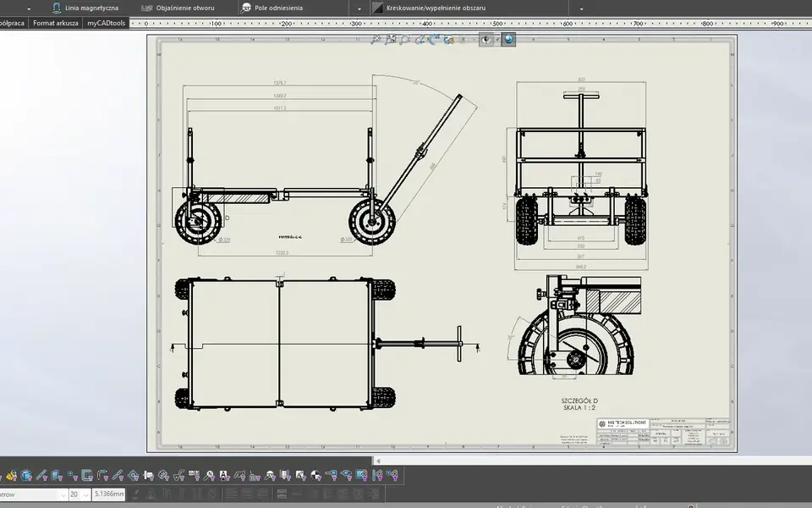This screenshot has height=508, width=812.
Task: Toggle the weld symbol filter icon
Action: click(239, 475)
